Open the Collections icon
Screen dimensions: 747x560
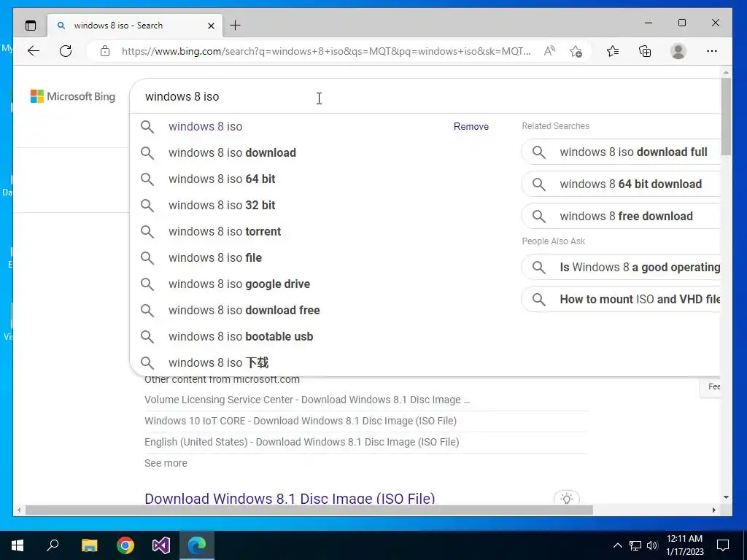coord(645,51)
